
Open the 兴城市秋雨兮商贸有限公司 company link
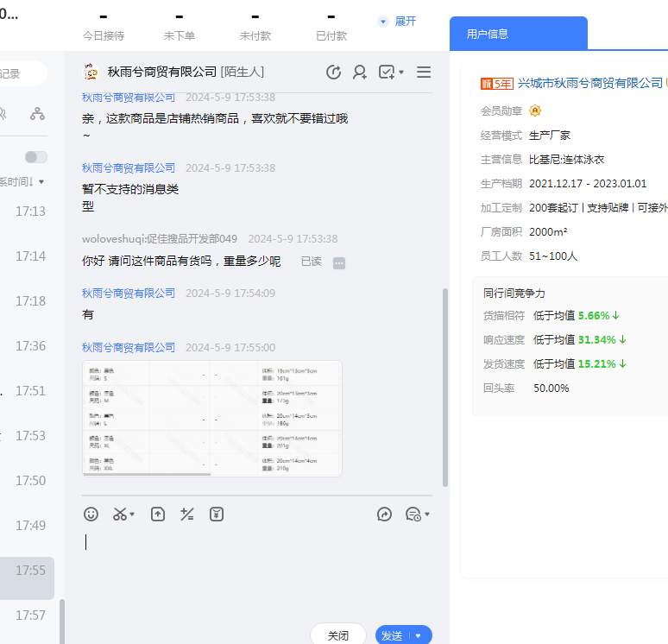tap(589, 83)
